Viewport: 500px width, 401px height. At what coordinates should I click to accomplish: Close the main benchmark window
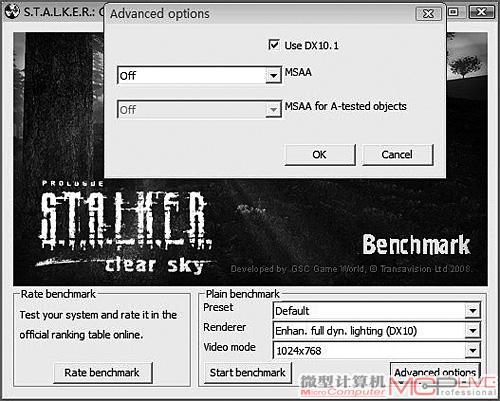click(481, 12)
